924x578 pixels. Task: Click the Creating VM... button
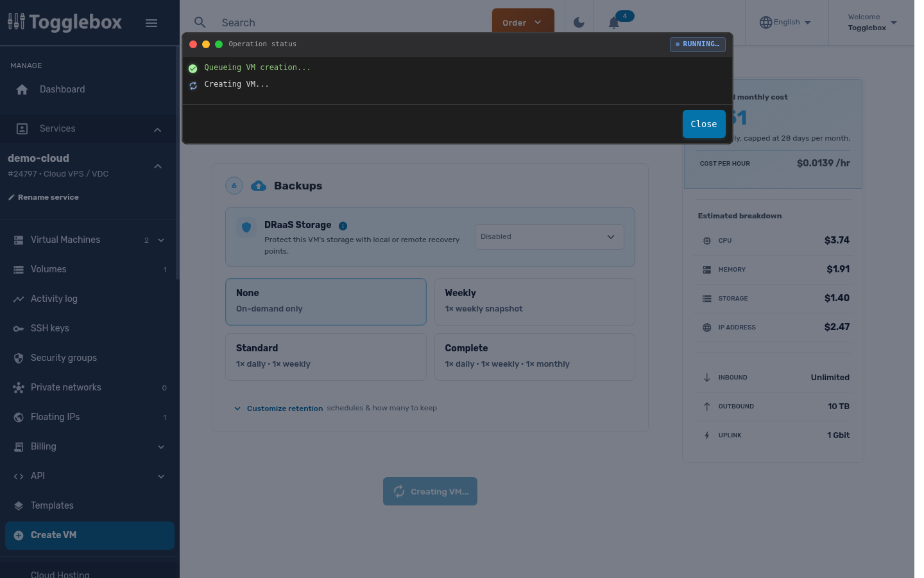430,491
